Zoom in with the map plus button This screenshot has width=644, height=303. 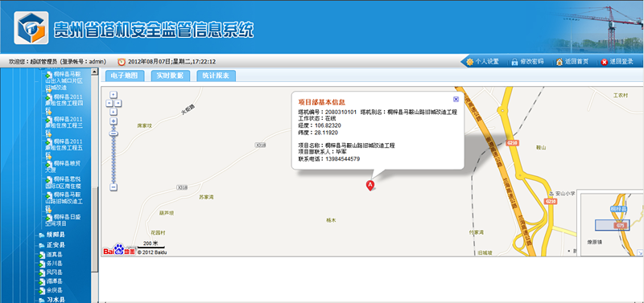coord(114,121)
